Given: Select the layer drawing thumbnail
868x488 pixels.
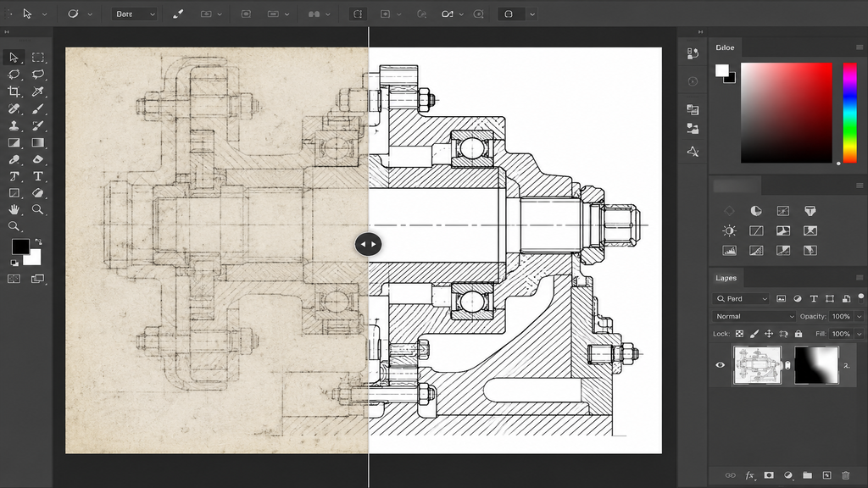Looking at the screenshot, I should point(757,365).
